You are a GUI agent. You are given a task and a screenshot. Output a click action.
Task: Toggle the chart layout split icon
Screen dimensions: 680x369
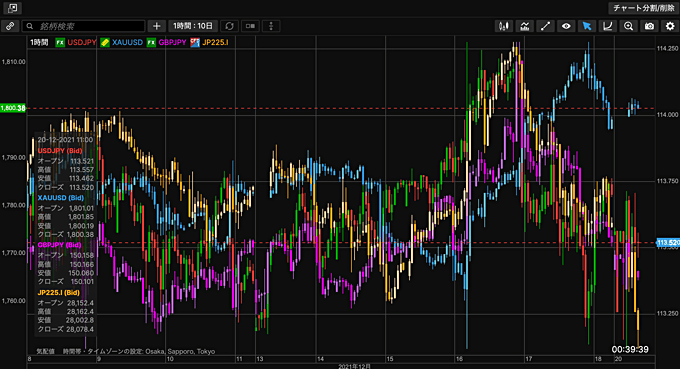click(x=250, y=26)
